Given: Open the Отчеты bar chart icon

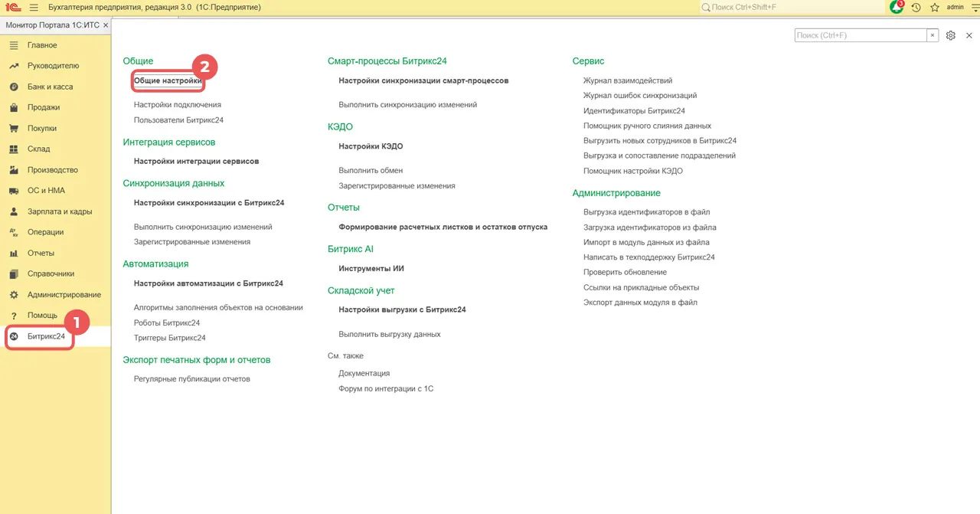Looking at the screenshot, I should (x=14, y=253).
